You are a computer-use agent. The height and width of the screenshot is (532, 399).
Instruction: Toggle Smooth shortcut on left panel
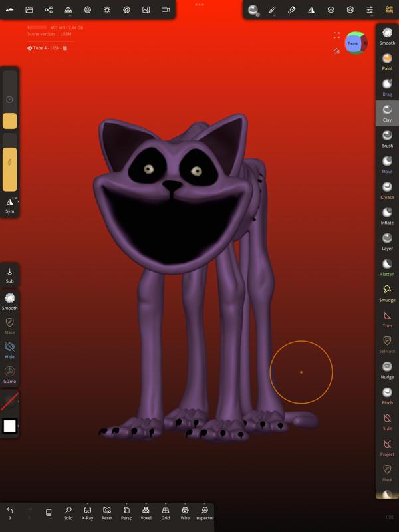[10, 302]
